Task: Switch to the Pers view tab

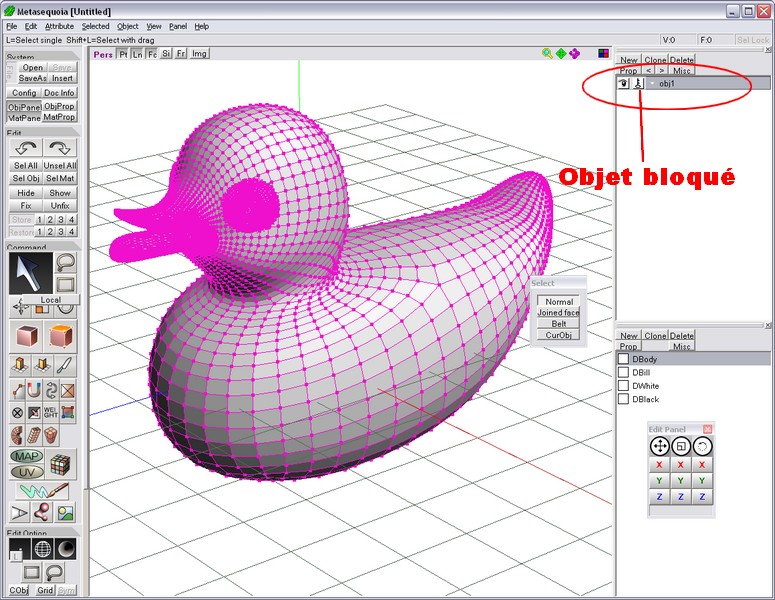Action: click(103, 54)
